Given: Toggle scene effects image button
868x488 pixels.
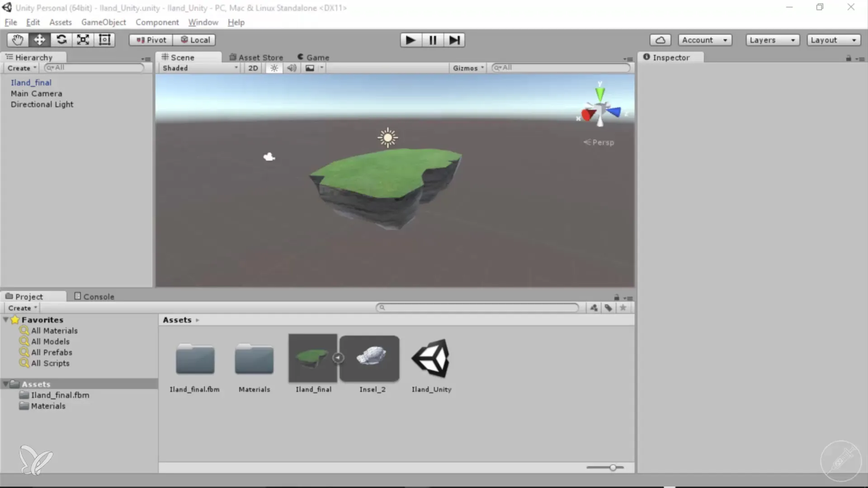Looking at the screenshot, I should coord(310,68).
